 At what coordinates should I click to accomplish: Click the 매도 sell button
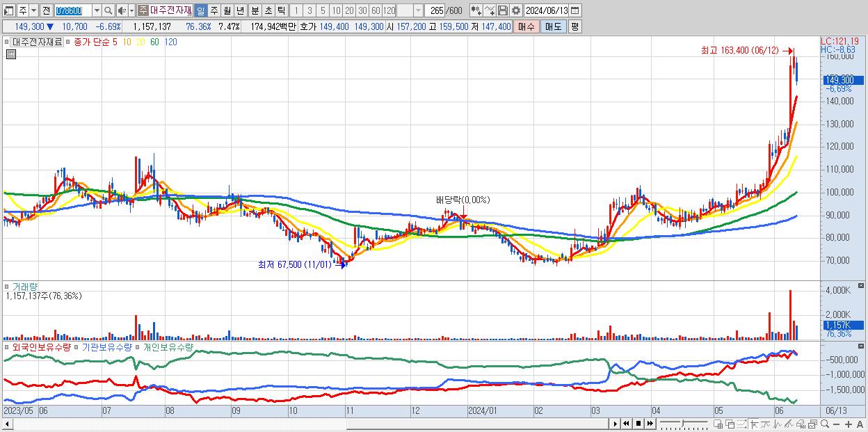pyautogui.click(x=554, y=26)
